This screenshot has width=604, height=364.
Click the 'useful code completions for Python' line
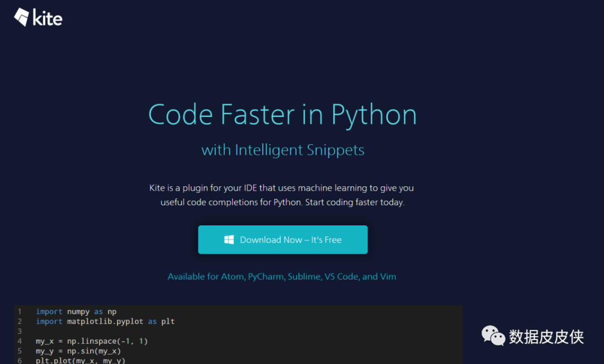point(282,202)
